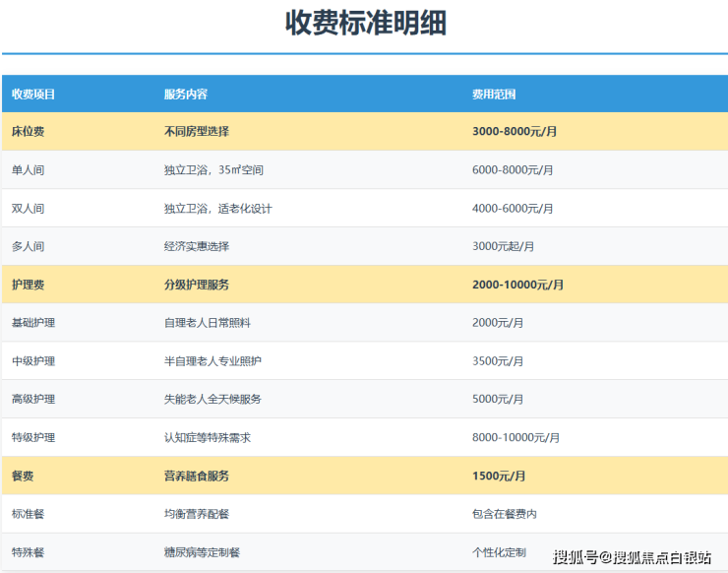Screen dimensions: 728x573
Task: Open the 搜狐号@搜狐焦点白银站 watermark link
Action: coord(632,557)
